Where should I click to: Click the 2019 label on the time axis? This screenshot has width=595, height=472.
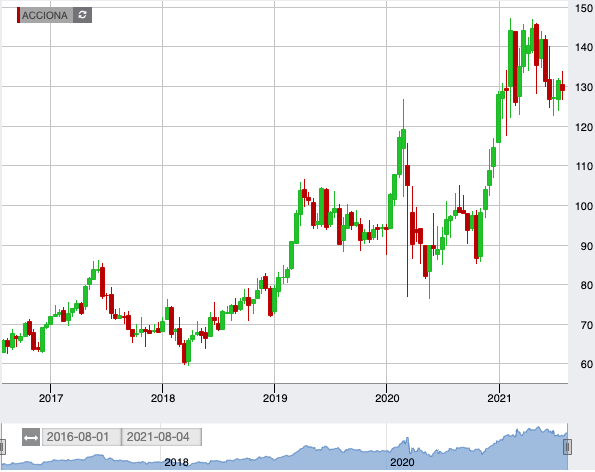275,398
